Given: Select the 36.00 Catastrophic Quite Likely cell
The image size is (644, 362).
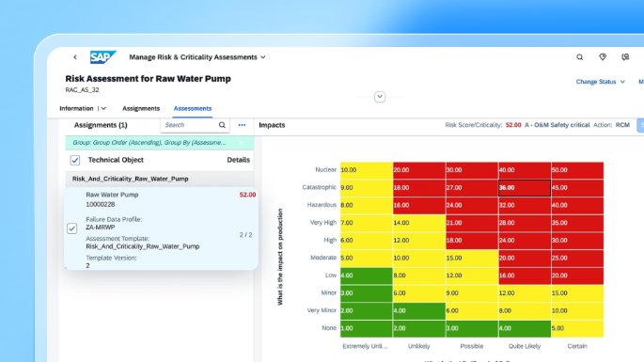Looking at the screenshot, I should point(525,187).
